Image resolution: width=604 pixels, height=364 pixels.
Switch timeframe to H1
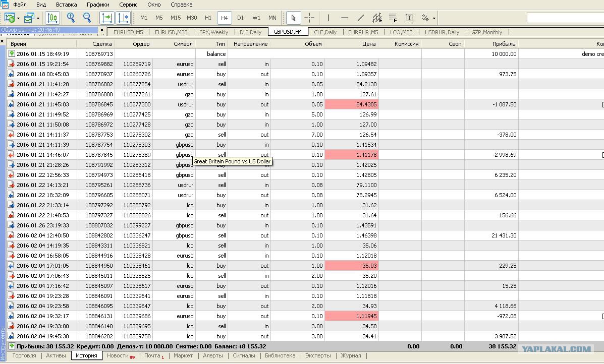tap(208, 18)
